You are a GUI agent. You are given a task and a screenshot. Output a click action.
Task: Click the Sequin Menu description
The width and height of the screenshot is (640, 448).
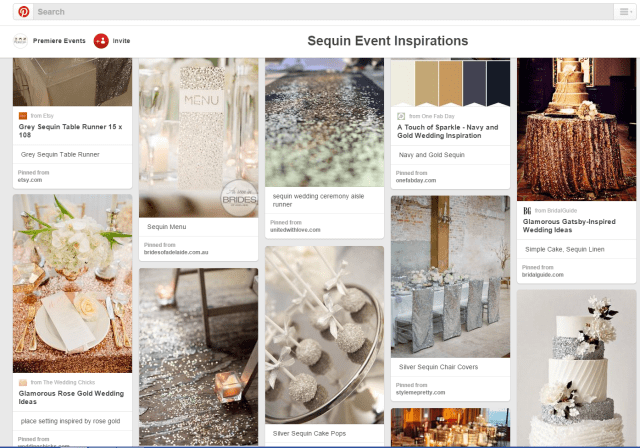167,227
